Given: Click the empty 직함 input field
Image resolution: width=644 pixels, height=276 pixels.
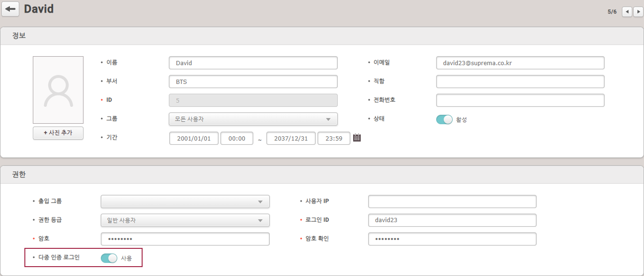Looking at the screenshot, I should click(x=520, y=82).
